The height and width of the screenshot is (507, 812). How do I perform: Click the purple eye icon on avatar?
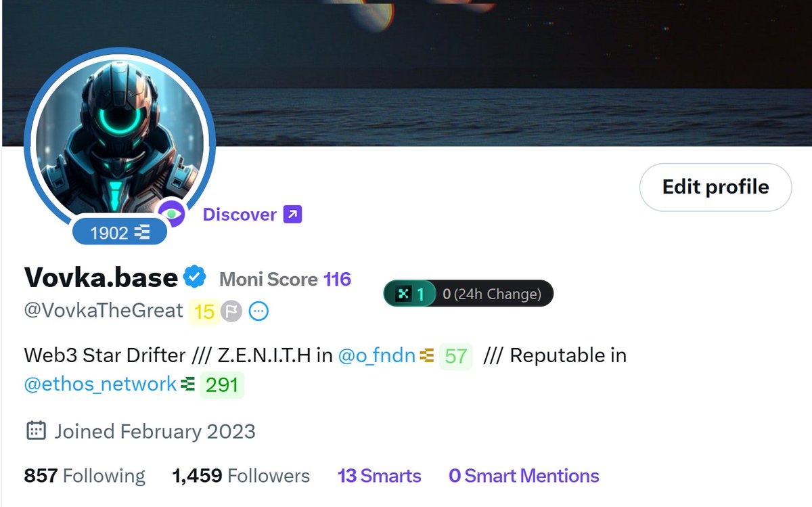click(173, 214)
